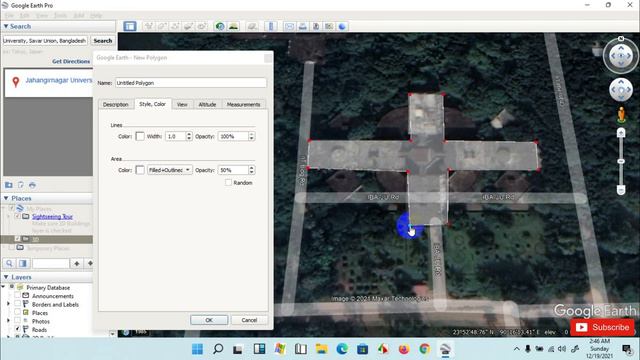Click the Add Image Overlay toolbar icon
Viewport: 640px width, 360px height.
(189, 26)
